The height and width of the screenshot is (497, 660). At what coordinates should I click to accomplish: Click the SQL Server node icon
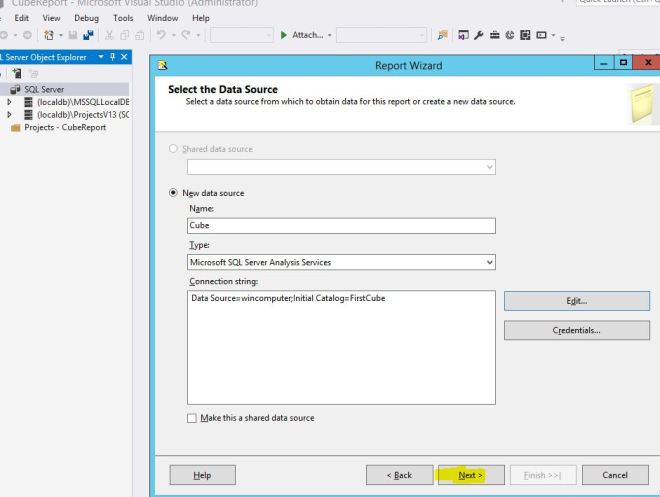14,89
